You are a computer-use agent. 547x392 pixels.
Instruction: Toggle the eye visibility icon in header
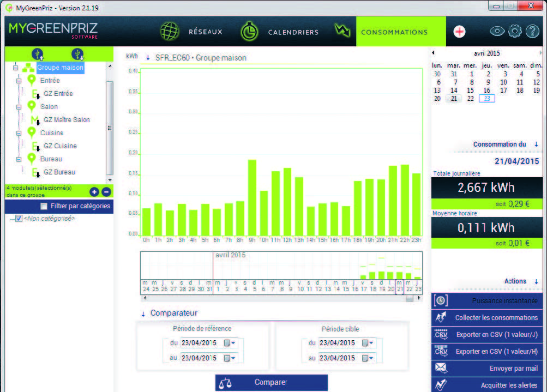tap(497, 31)
